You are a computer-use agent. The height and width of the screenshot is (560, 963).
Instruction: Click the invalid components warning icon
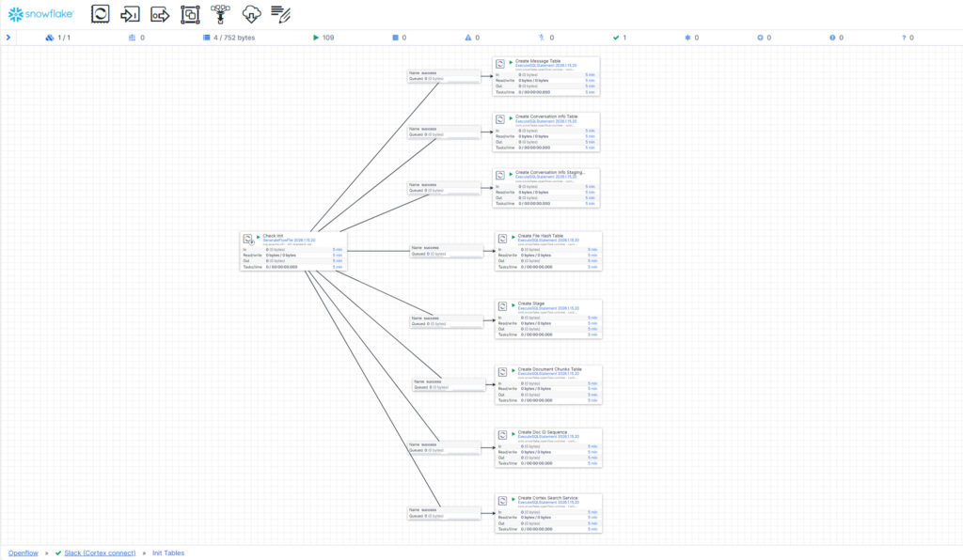[x=467, y=38]
